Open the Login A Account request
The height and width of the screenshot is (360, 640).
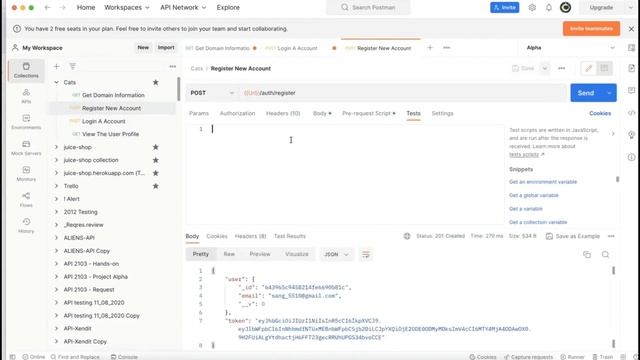104,121
